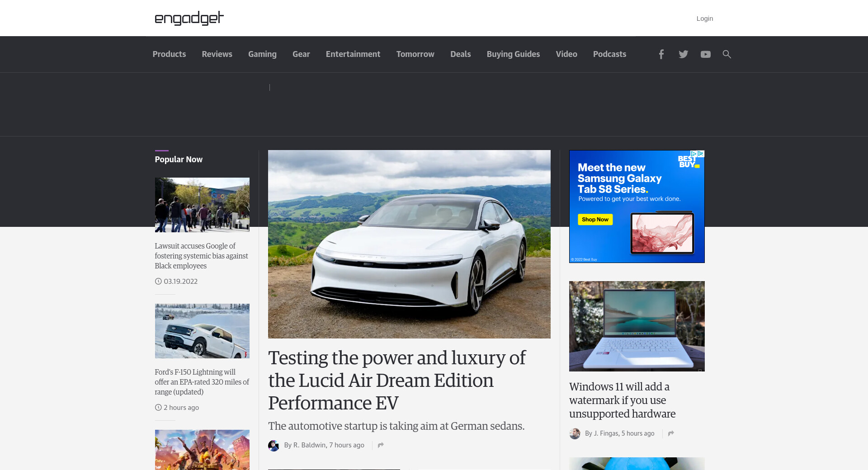868x470 pixels.
Task: Open the Buying Guides menu item
Action: coord(513,54)
